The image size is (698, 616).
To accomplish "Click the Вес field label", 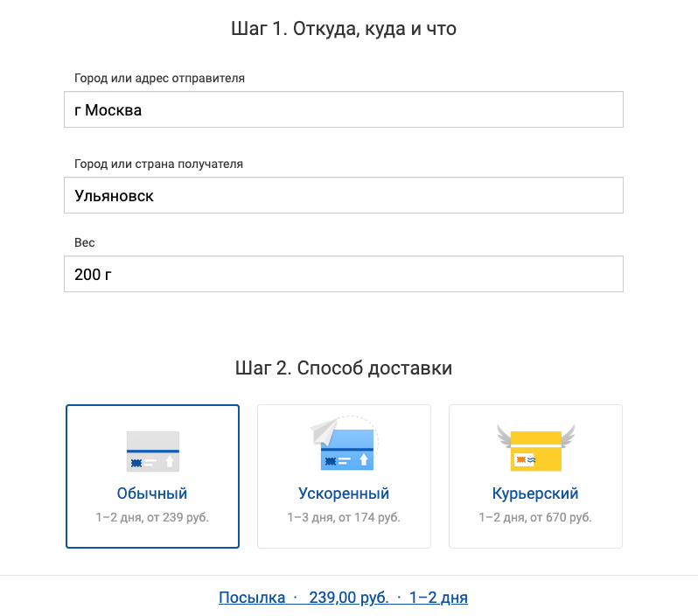I will pyautogui.click(x=85, y=242).
